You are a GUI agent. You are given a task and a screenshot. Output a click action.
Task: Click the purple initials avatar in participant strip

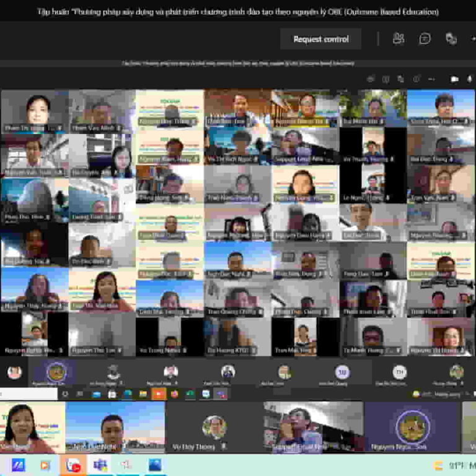pos(342,372)
